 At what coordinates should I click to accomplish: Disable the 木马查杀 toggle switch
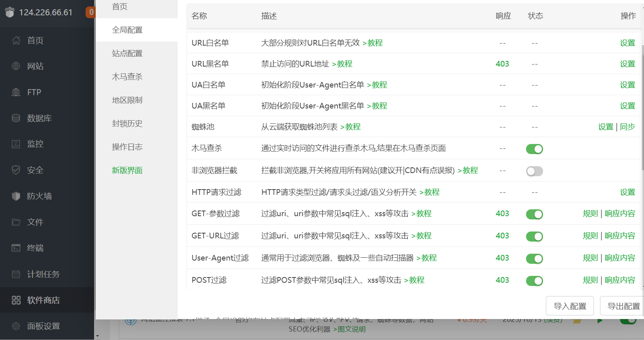[x=534, y=149]
